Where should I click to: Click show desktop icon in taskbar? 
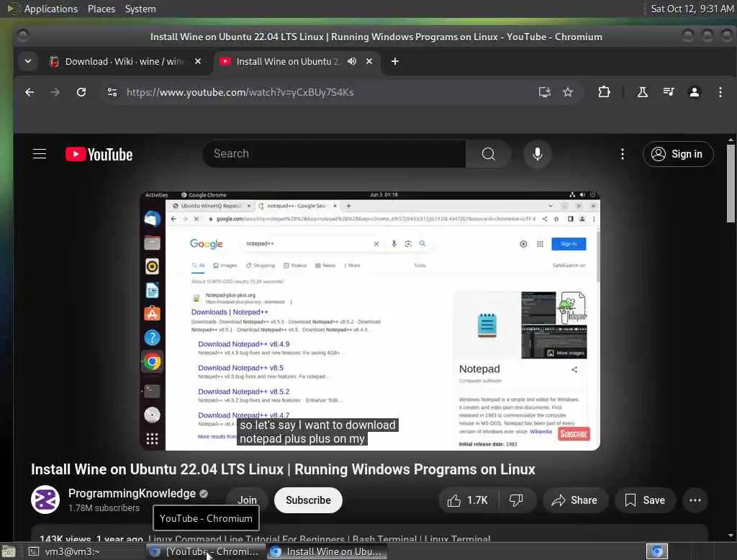pos(9,551)
